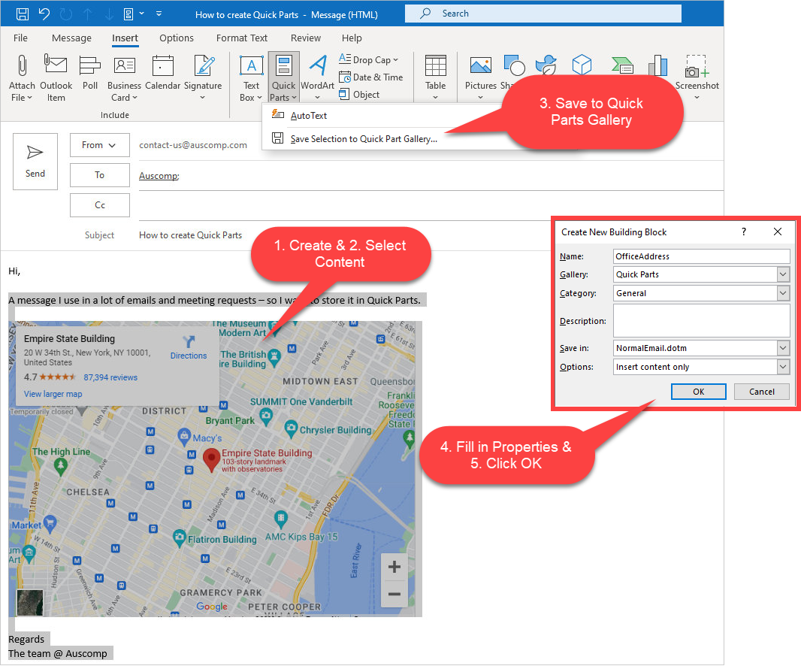Switch to the Review tab
Image resolution: width=801 pixels, height=672 pixels.
[306, 38]
